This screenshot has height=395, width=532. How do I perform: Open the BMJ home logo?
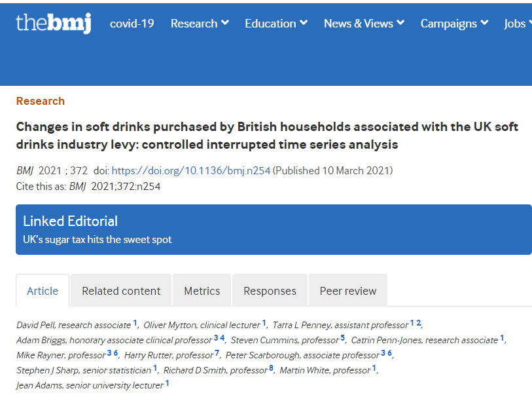point(54,23)
